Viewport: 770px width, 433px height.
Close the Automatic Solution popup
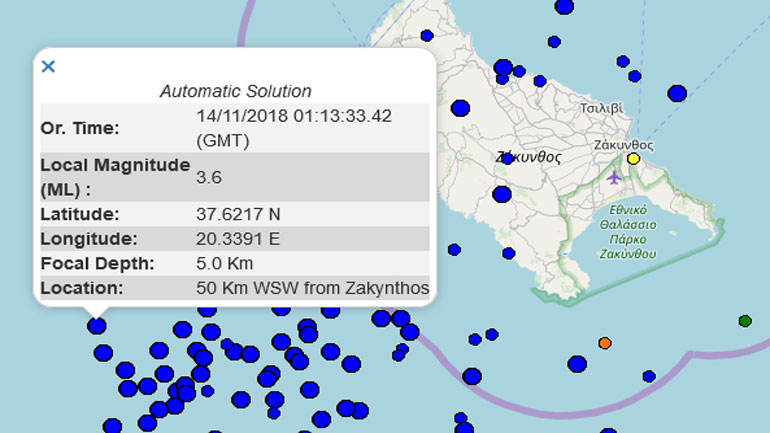[x=48, y=67]
